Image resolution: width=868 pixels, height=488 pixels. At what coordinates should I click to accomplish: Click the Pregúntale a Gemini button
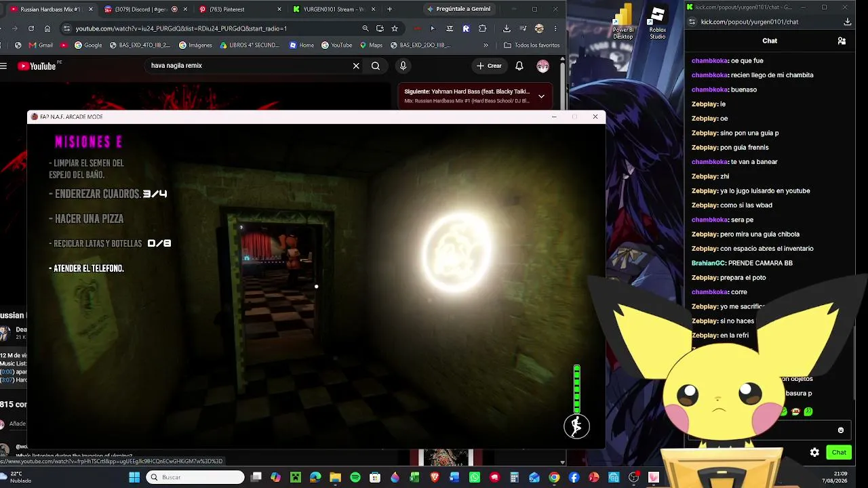pos(459,9)
